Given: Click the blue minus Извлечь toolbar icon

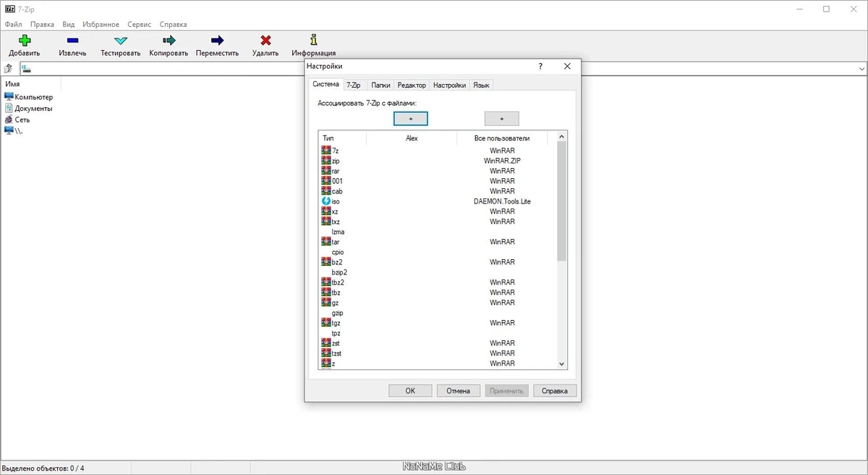Looking at the screenshot, I should 72,41.
